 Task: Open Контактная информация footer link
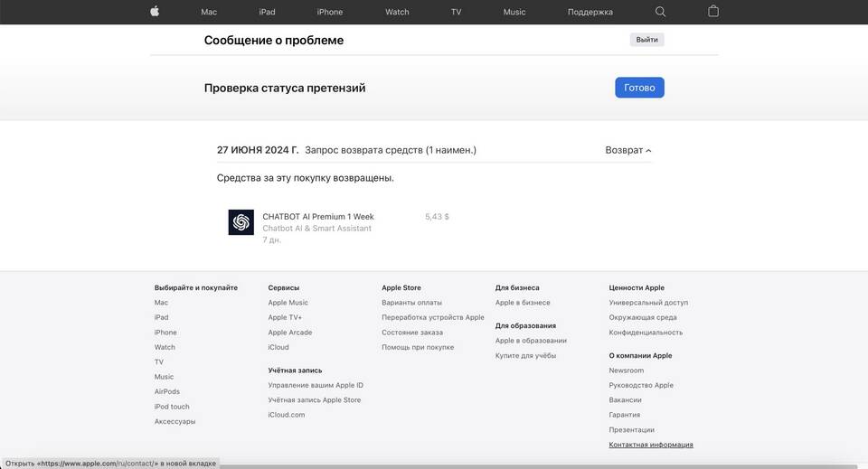[x=651, y=445]
